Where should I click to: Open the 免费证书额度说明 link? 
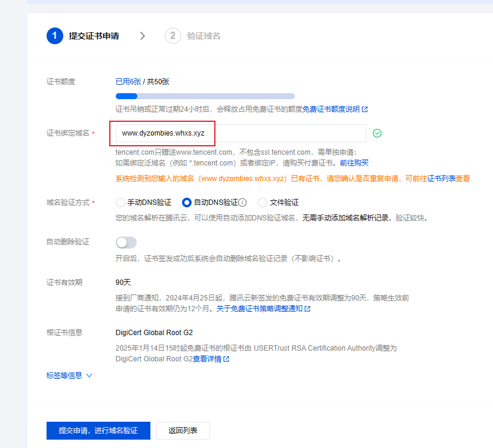(331, 109)
